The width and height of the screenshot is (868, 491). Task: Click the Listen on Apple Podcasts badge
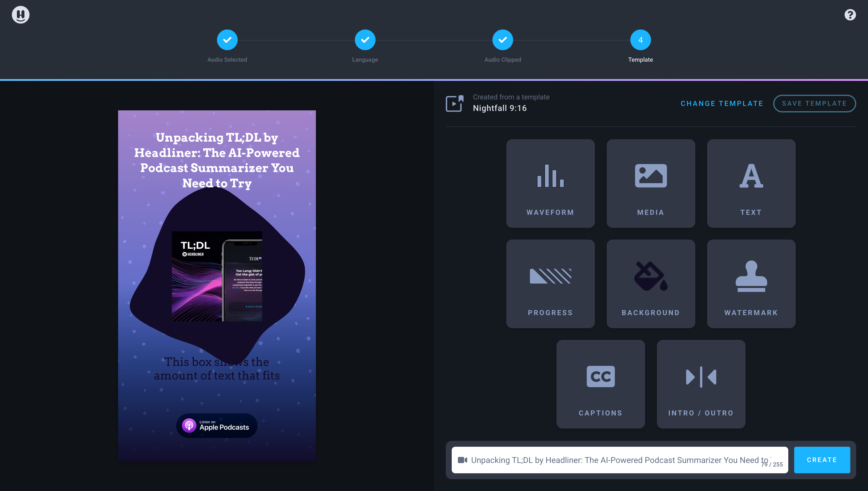coord(217,425)
